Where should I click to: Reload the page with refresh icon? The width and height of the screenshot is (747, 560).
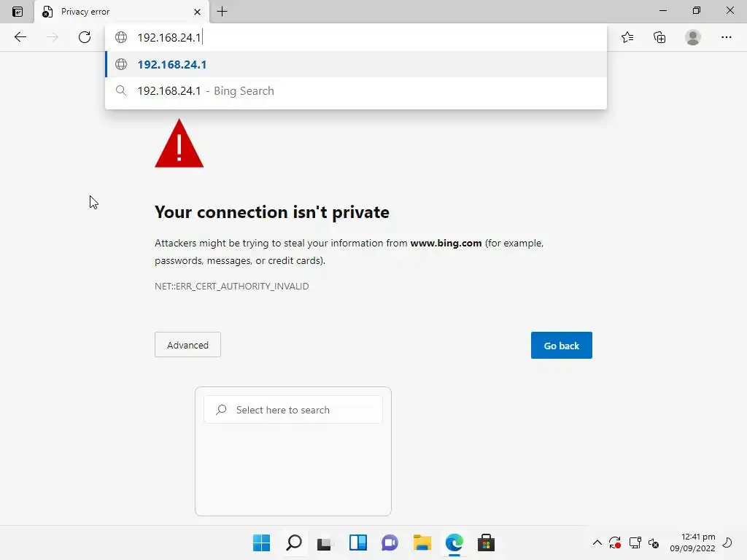[x=85, y=37]
